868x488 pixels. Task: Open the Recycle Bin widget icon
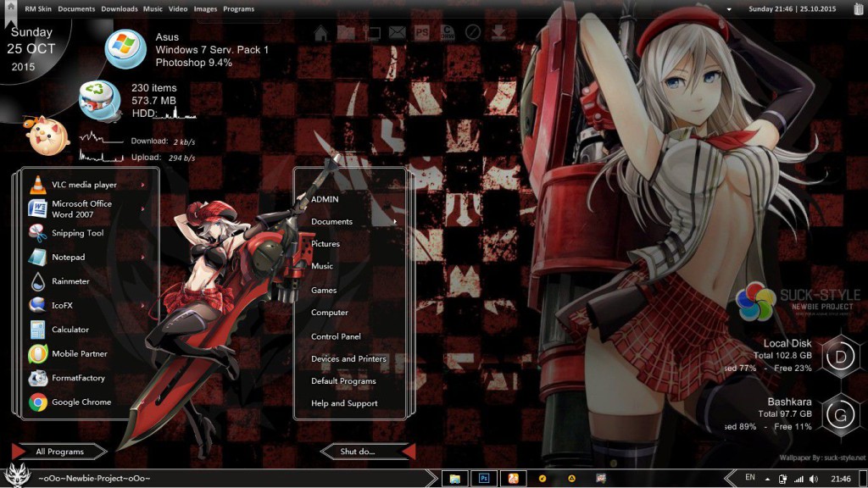100,101
